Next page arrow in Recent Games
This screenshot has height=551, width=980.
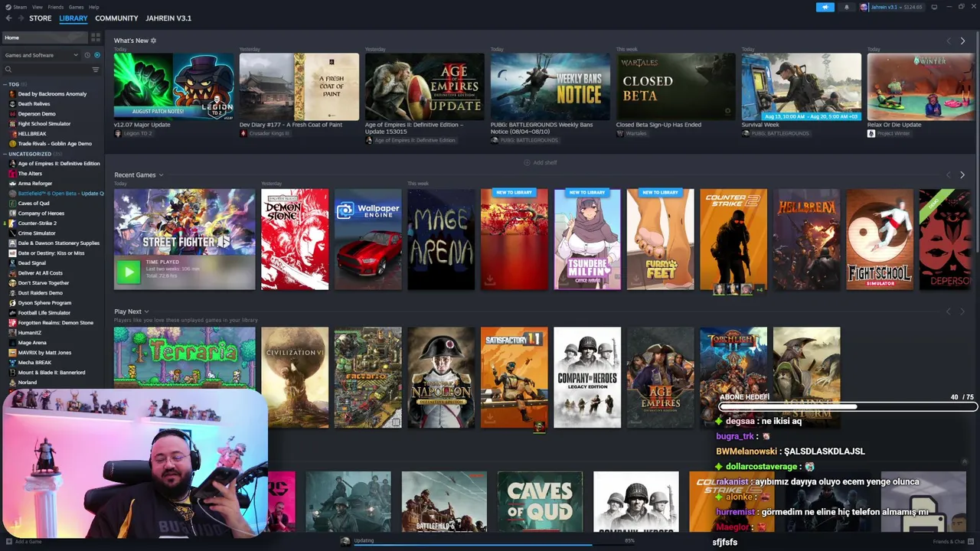coord(962,175)
